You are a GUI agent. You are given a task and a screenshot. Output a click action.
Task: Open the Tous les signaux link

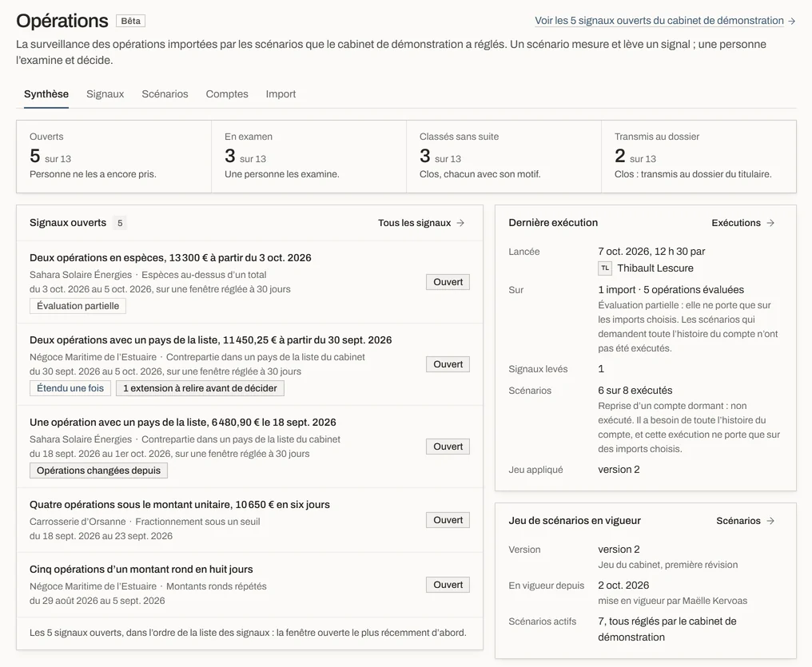[414, 223]
